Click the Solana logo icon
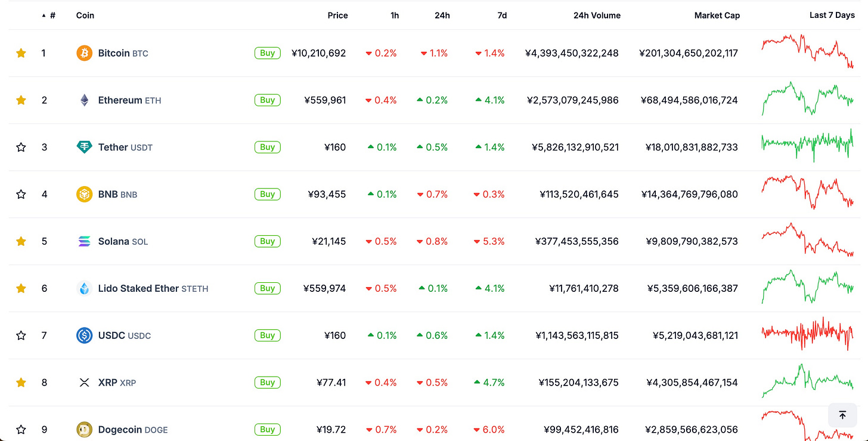This screenshot has width=868, height=441. 84,241
